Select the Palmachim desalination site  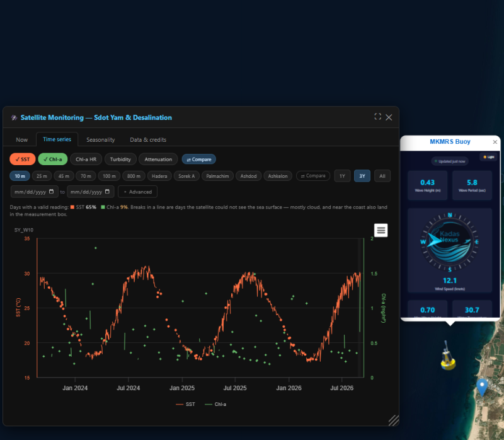[217, 176]
